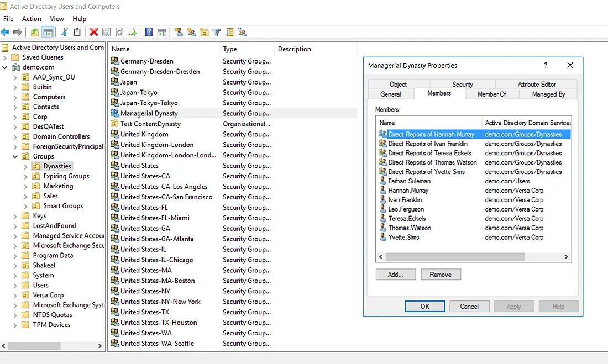Collapse the demo.com tree node
608x364 pixels.
point(4,67)
